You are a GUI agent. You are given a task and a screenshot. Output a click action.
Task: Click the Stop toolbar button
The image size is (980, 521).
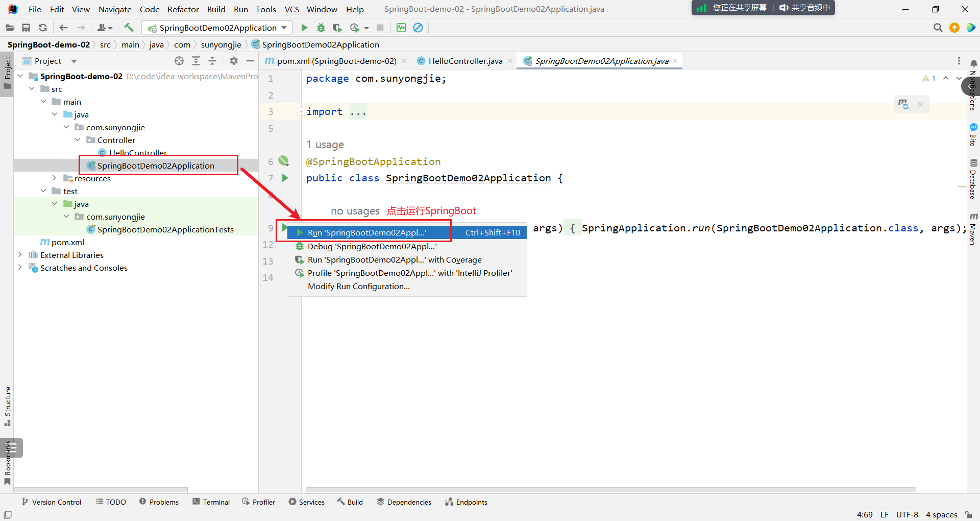pos(380,28)
